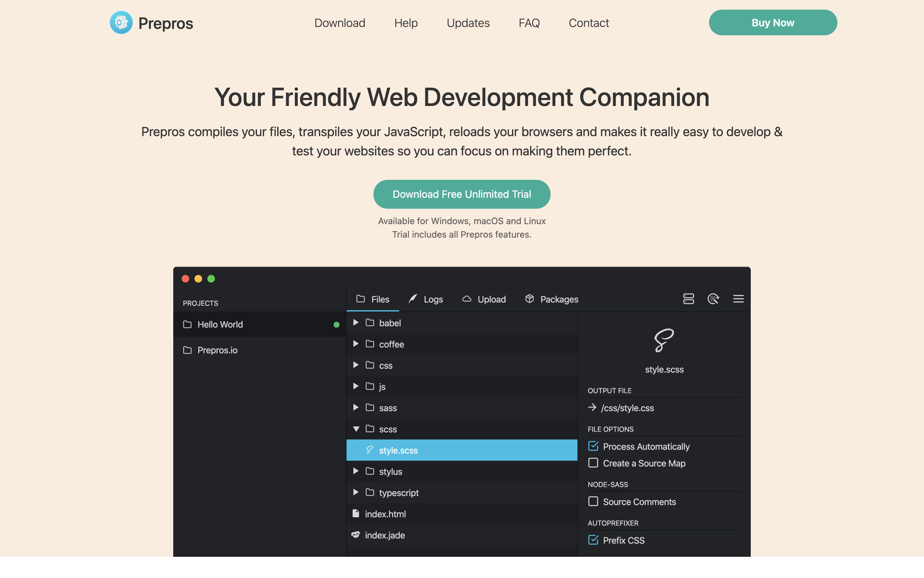Screen dimensions: 924x578
Task: Open the Updates nav link
Action: [468, 23]
